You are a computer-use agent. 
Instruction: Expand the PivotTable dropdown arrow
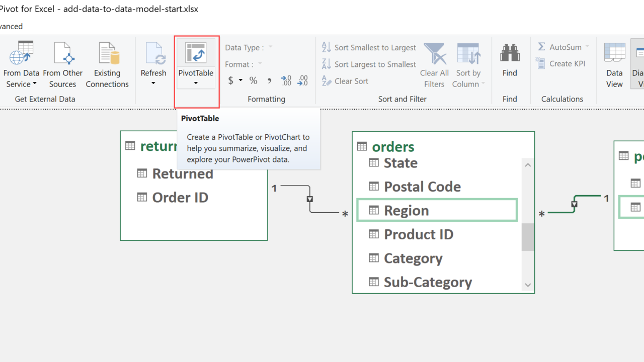[x=196, y=83]
